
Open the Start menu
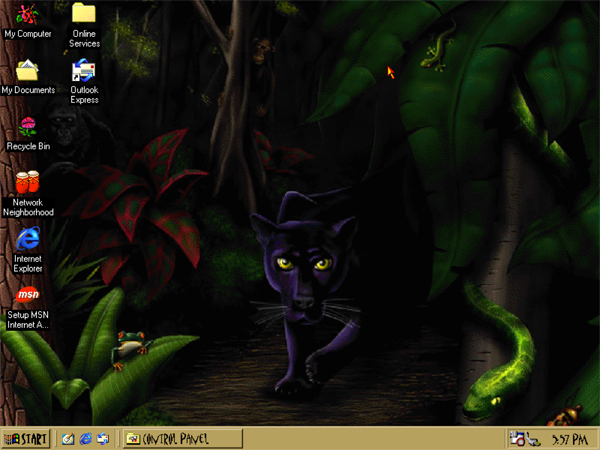click(x=26, y=439)
